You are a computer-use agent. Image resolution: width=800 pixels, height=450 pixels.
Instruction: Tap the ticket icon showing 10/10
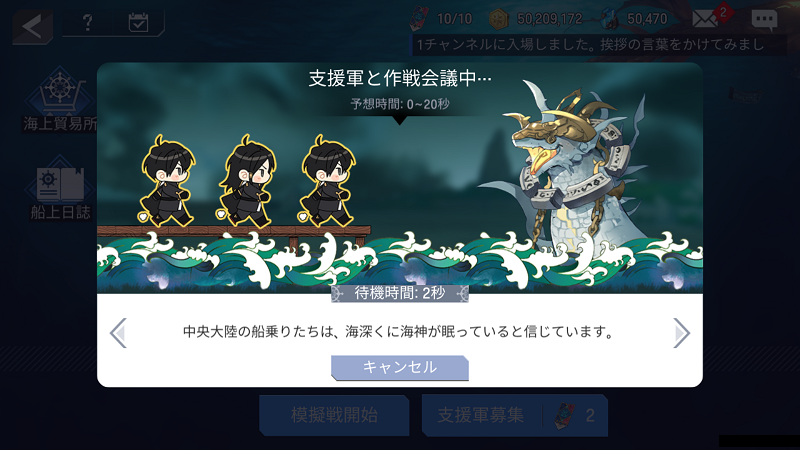coord(420,18)
